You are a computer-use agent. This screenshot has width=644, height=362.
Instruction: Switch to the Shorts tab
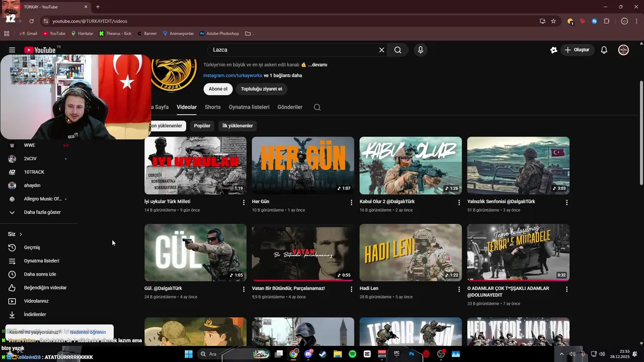pos(213,107)
